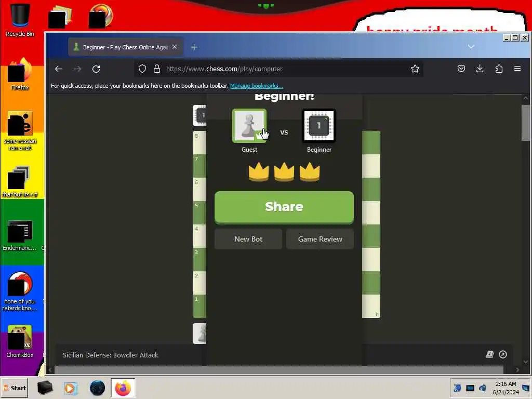Launch the media player from taskbar
The image size is (532, 399).
(x=70, y=388)
